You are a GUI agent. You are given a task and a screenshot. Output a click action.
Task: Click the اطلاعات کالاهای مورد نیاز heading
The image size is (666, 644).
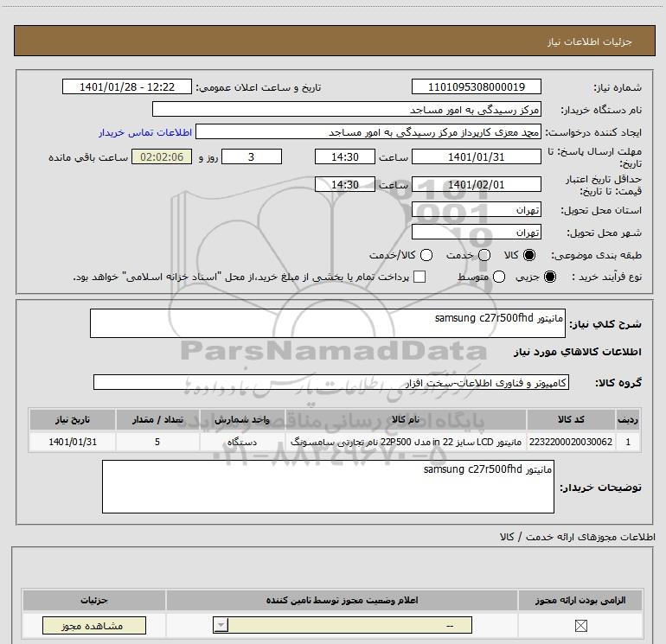[577, 352]
